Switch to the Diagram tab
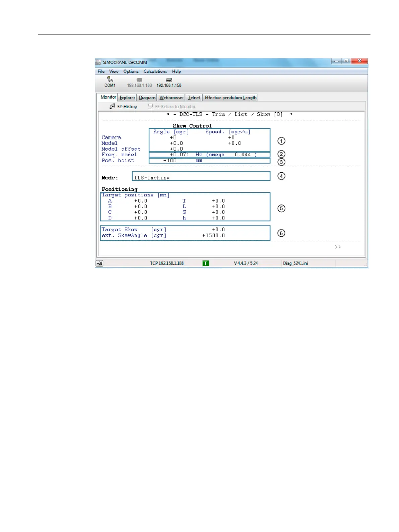The image size is (399, 532). (147, 98)
